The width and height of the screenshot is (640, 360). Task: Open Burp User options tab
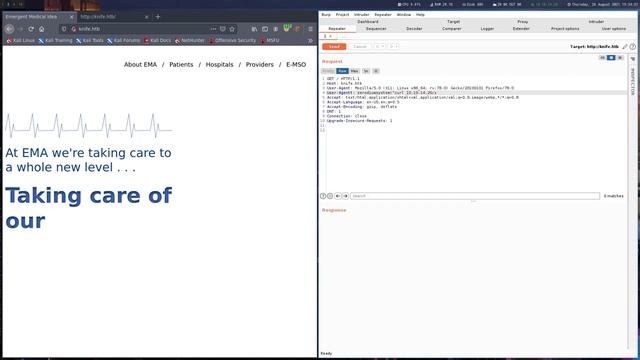click(x=613, y=29)
